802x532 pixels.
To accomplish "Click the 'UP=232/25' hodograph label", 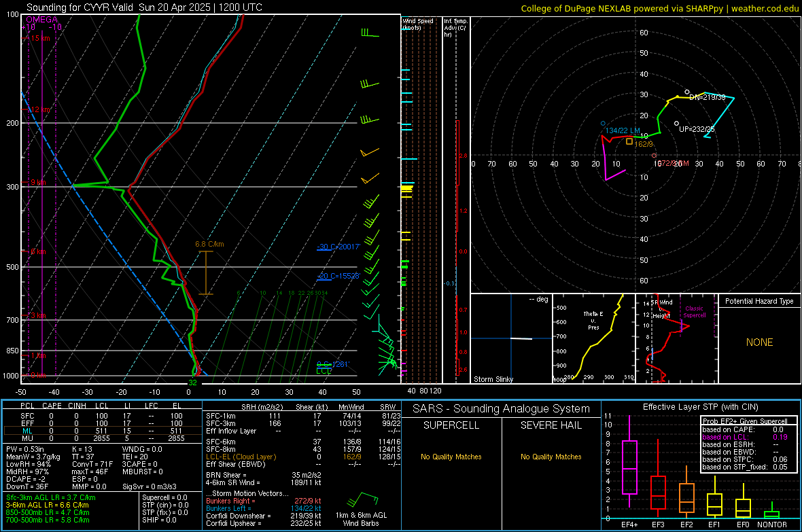I will (x=697, y=129).
